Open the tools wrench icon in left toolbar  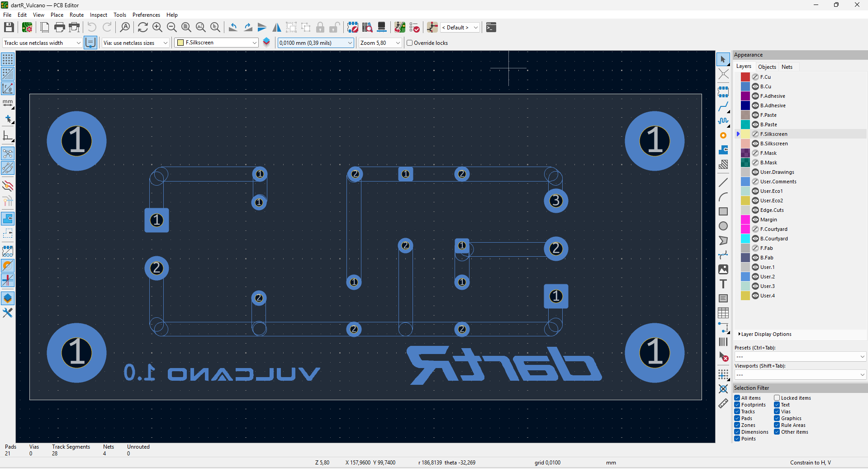[x=8, y=313]
